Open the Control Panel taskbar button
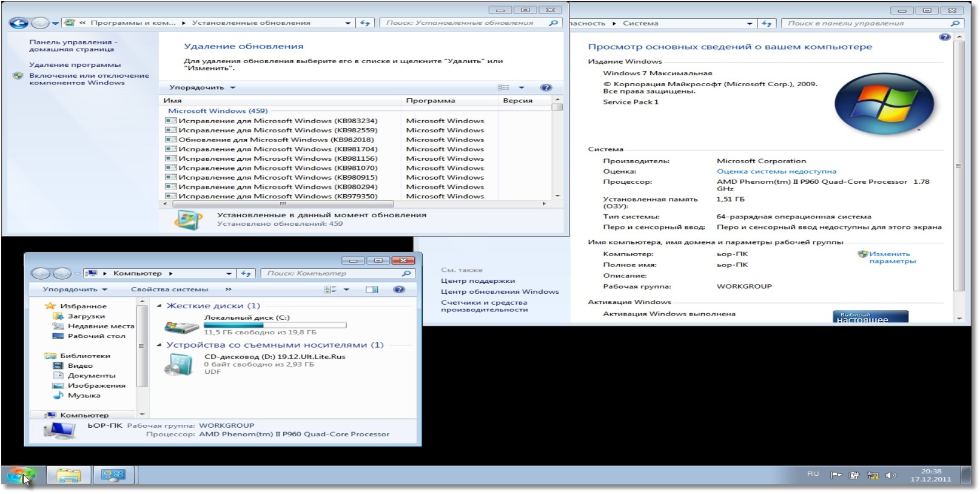The image size is (980, 494). click(113, 475)
